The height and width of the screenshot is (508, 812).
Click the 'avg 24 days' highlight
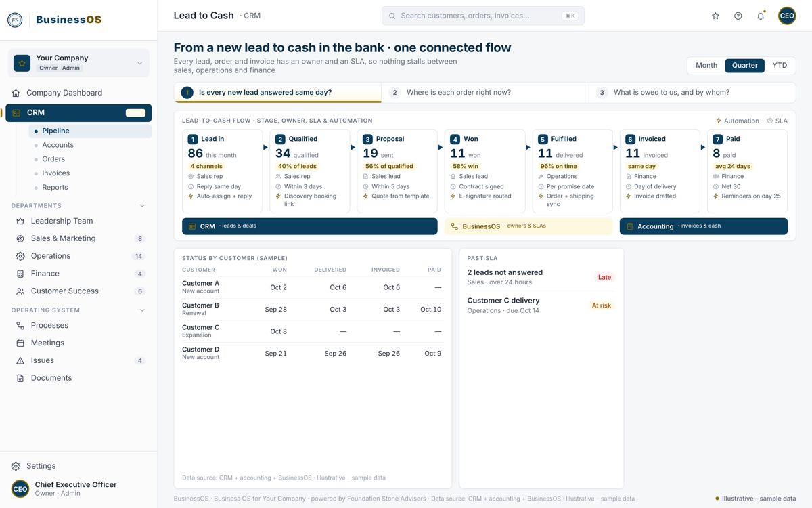(733, 166)
